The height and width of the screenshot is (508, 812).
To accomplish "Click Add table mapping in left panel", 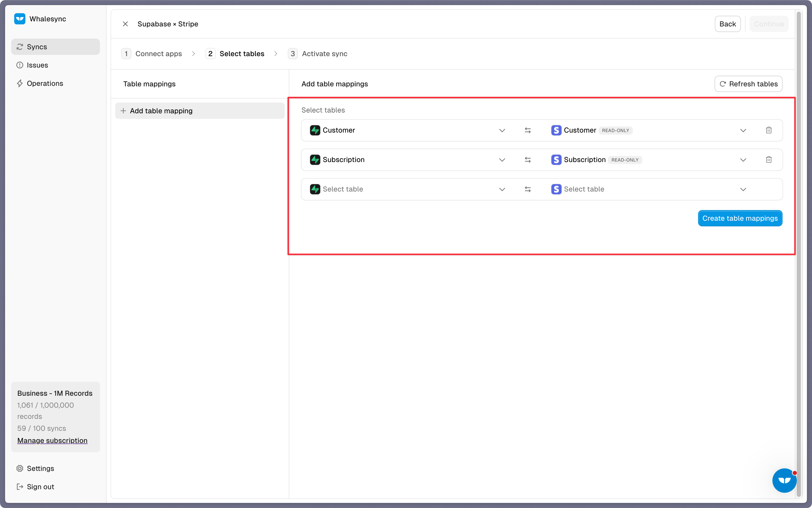I will (x=200, y=111).
